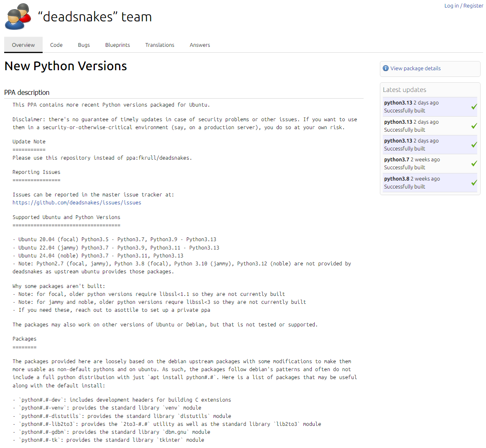The height and width of the screenshot is (448, 486).
Task: Click Successfully built under python3.8
Action: pos(405,187)
